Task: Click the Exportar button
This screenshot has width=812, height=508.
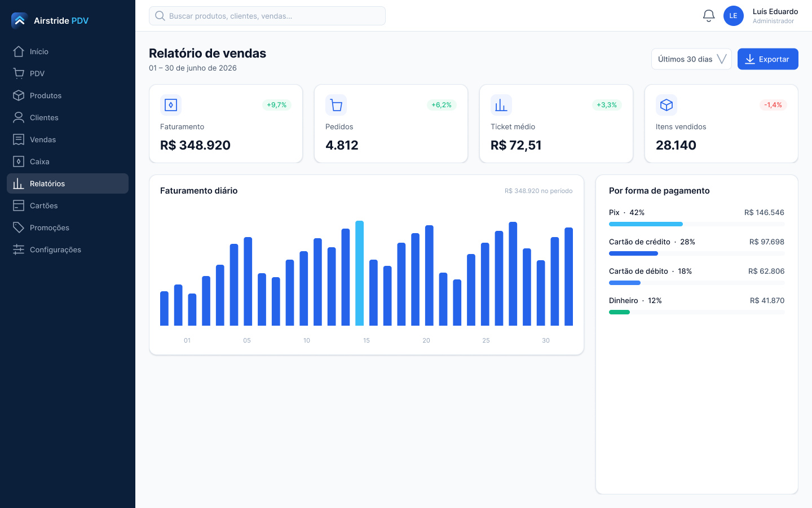Action: (x=768, y=59)
